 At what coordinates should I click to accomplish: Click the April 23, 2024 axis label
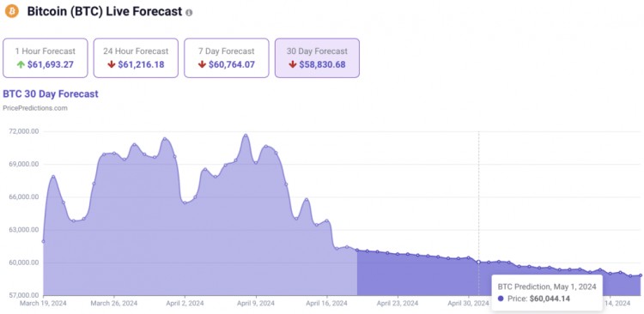pyautogui.click(x=398, y=304)
